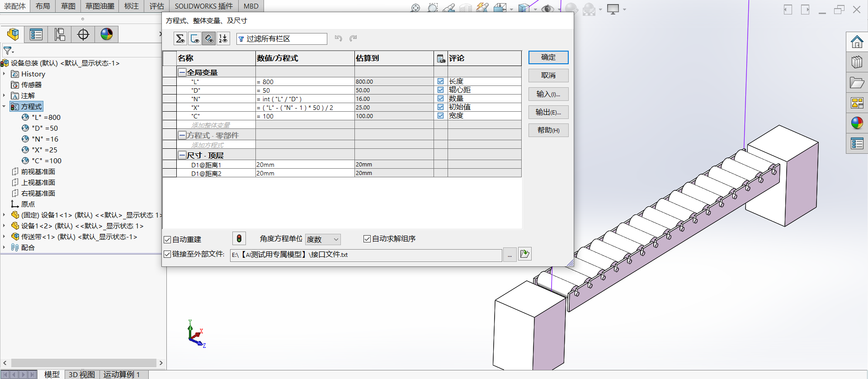
Task: Open the linked external file icon
Action: (525, 254)
